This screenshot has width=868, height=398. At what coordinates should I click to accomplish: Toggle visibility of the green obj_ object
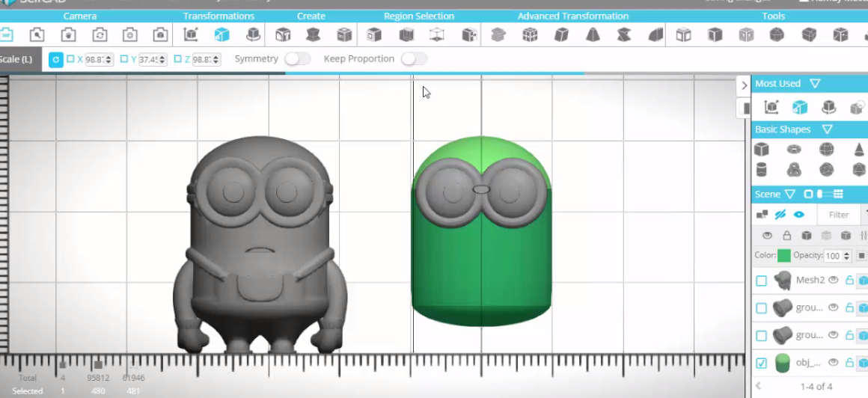[833, 363]
